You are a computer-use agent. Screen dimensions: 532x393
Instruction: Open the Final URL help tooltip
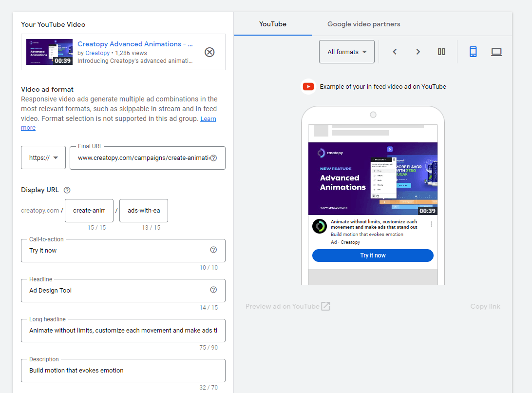[x=213, y=158]
